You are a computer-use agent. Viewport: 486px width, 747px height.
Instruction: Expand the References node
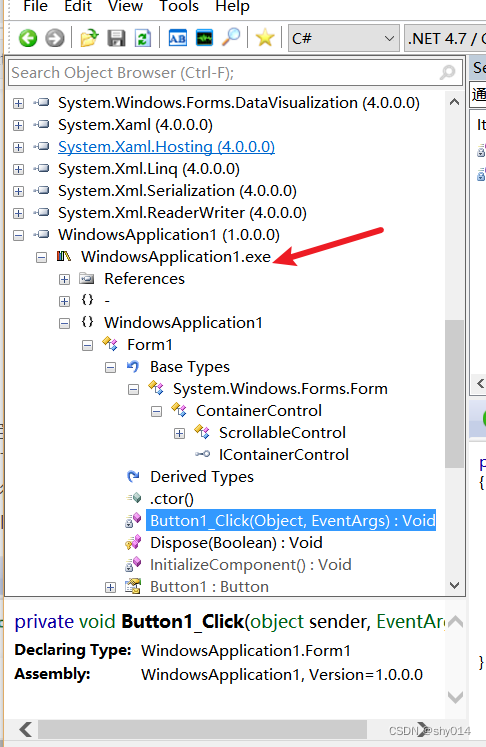(x=64, y=279)
